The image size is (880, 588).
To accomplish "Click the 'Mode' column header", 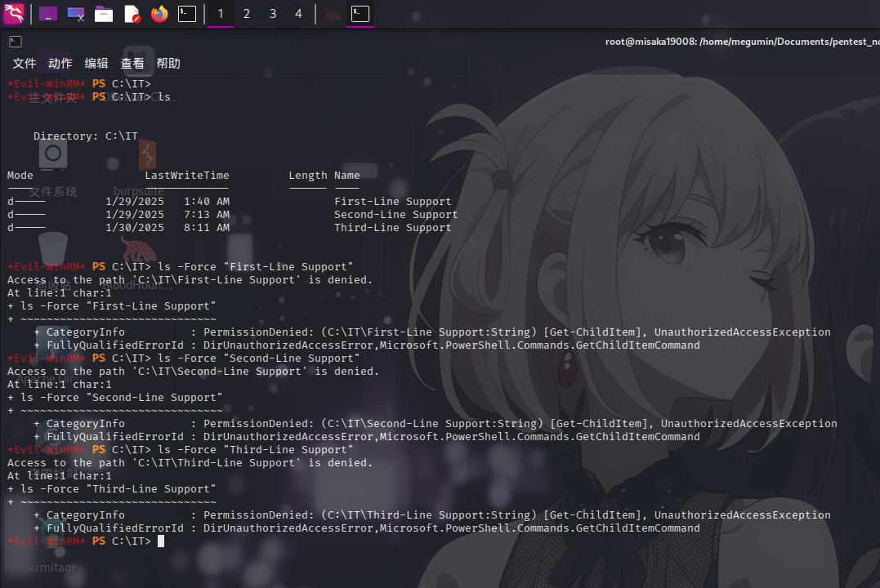I will [x=20, y=175].
